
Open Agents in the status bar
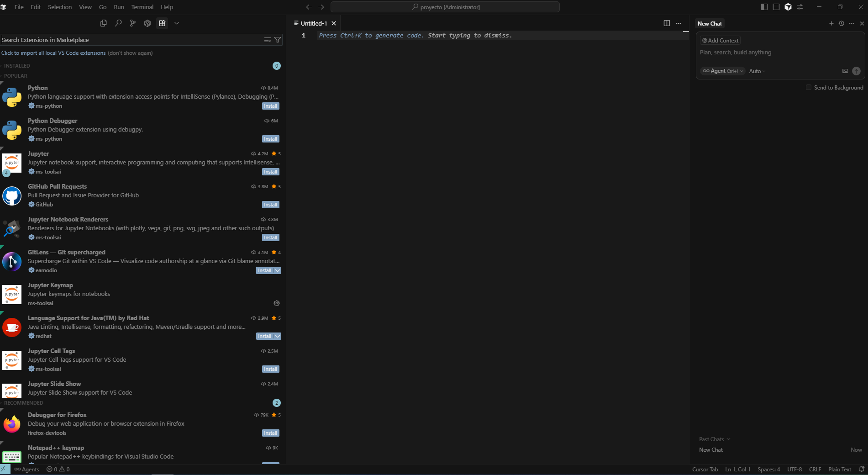click(26, 470)
